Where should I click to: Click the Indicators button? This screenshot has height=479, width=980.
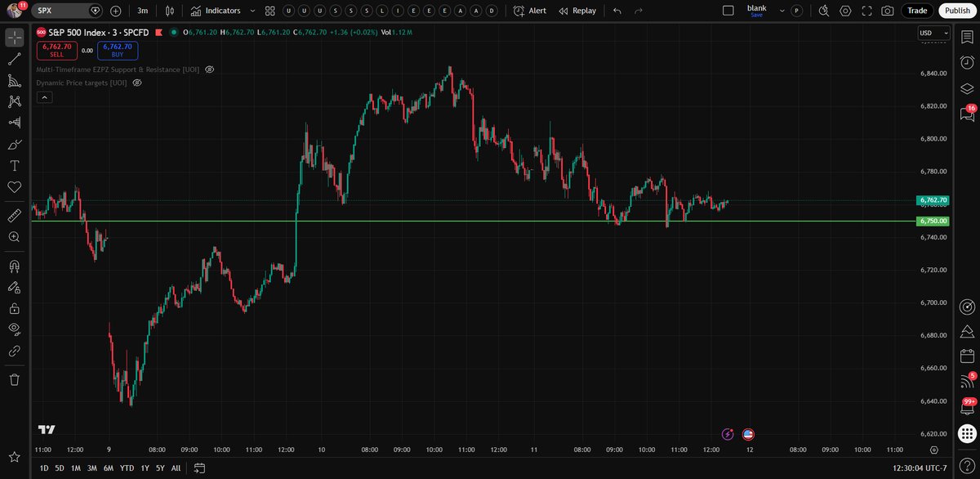click(216, 11)
